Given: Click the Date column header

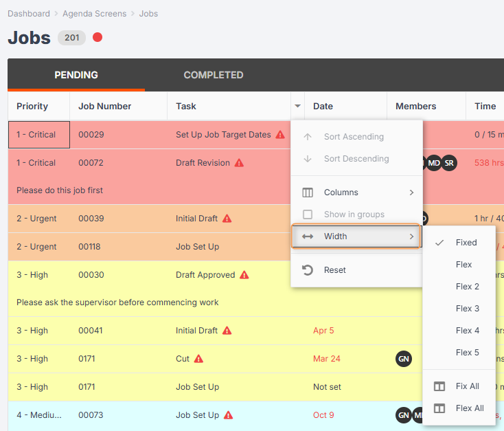Looking at the screenshot, I should click(x=346, y=106).
